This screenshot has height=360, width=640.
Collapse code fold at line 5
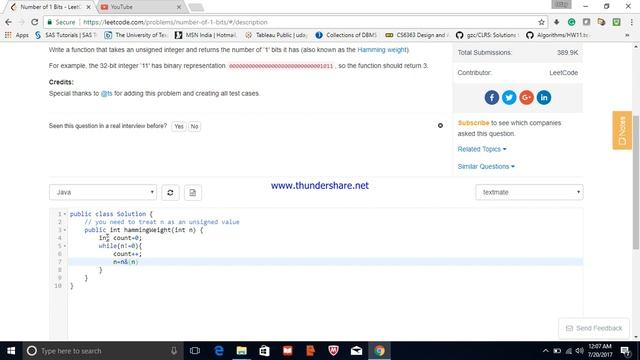tap(64, 246)
